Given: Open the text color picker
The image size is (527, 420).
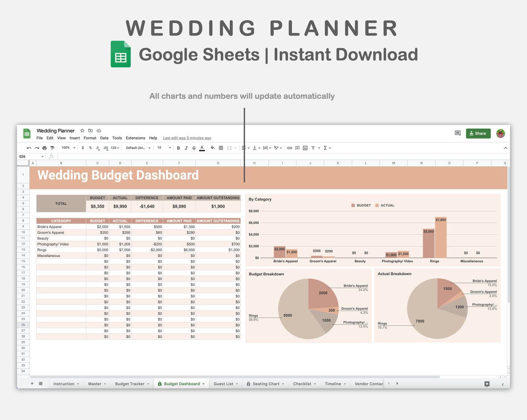Looking at the screenshot, I should pos(202,148).
